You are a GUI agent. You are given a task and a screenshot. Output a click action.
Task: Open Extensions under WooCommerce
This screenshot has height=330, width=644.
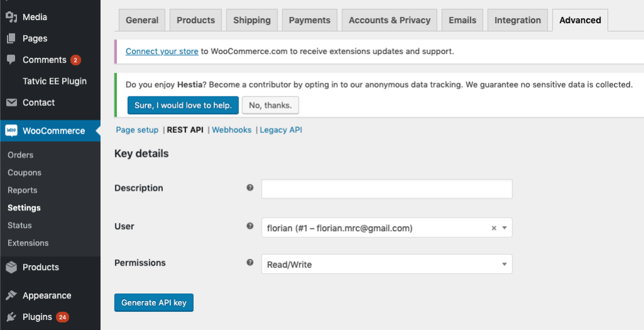pos(28,242)
